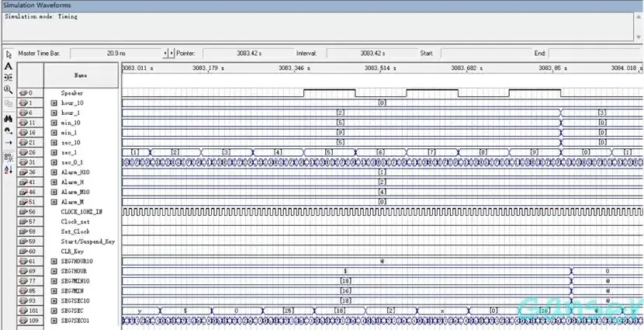Expand the SEG7HOUR10 bus node
Screen dimensions: 644x330
pos(54,261)
